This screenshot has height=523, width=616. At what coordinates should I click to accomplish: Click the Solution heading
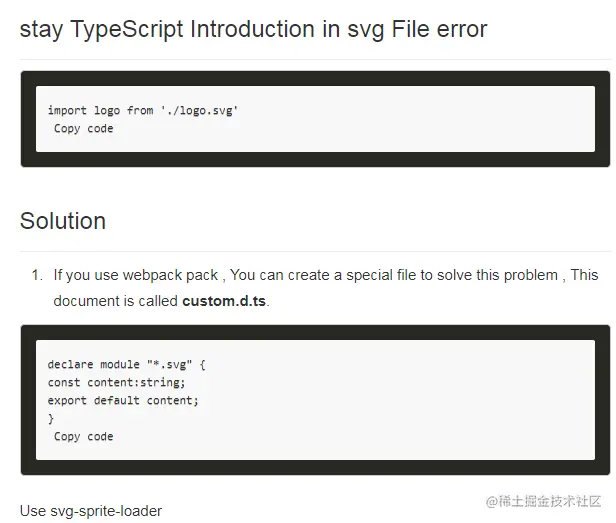63,221
